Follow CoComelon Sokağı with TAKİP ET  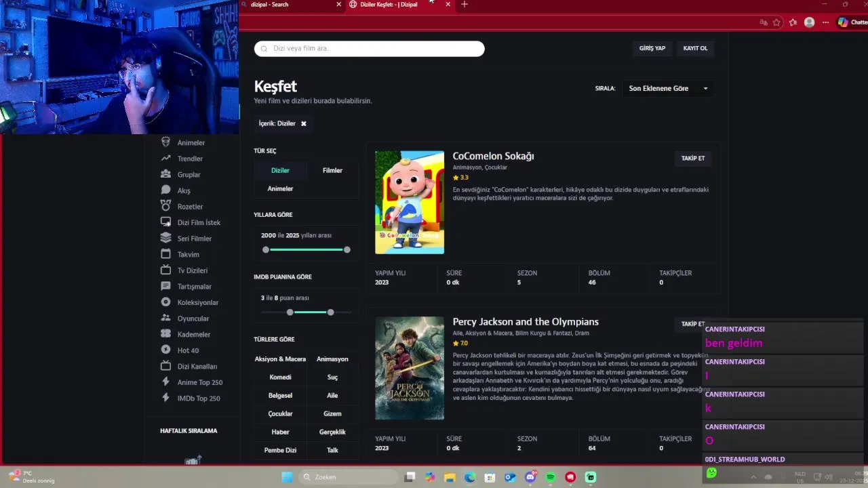click(x=693, y=158)
